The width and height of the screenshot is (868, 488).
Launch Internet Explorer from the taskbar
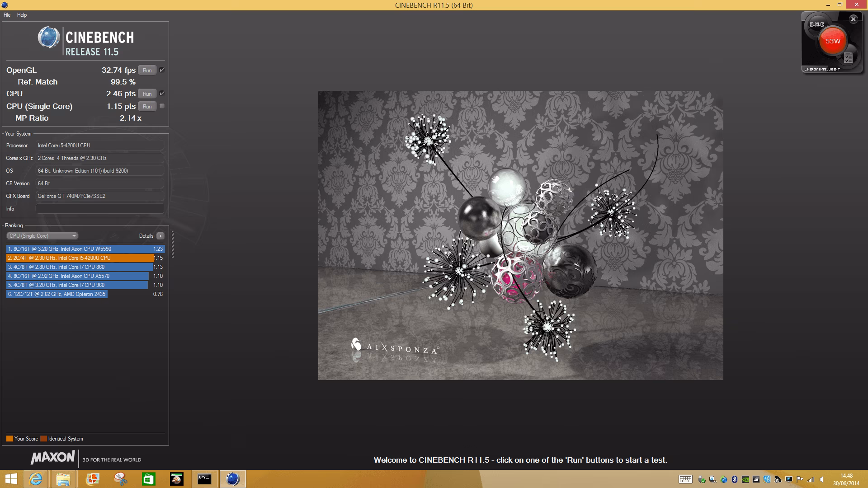pyautogui.click(x=36, y=479)
